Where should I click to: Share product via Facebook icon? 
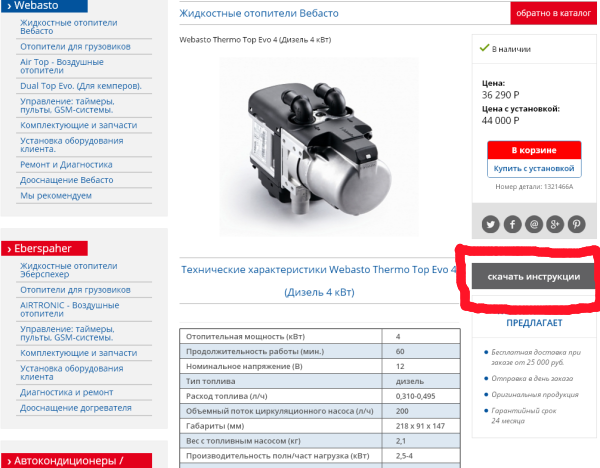[x=512, y=224]
